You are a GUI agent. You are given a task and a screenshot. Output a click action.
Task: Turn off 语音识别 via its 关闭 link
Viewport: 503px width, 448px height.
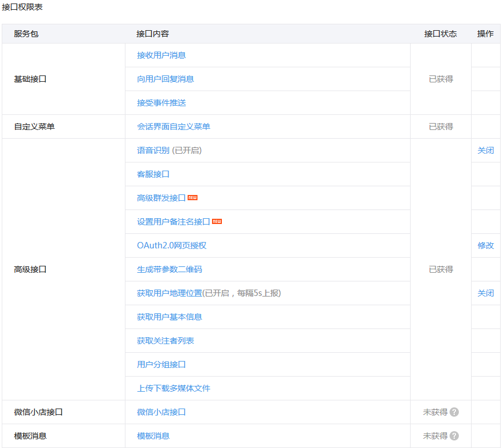486,150
